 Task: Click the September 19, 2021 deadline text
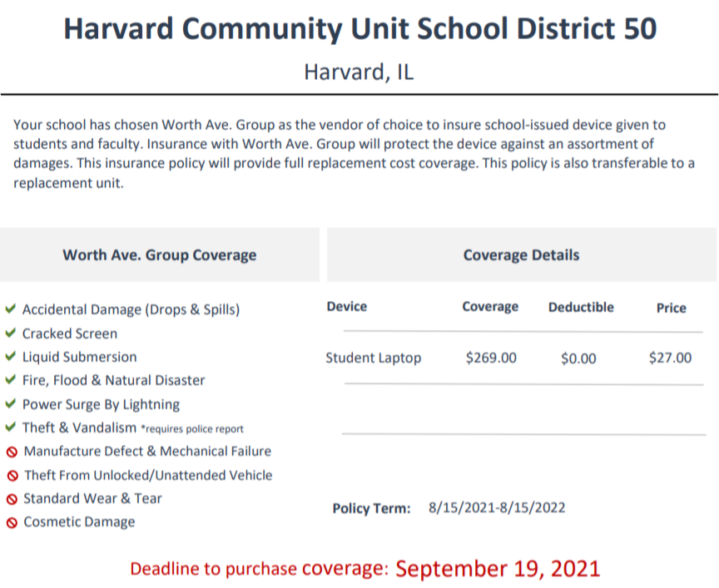[498, 569]
